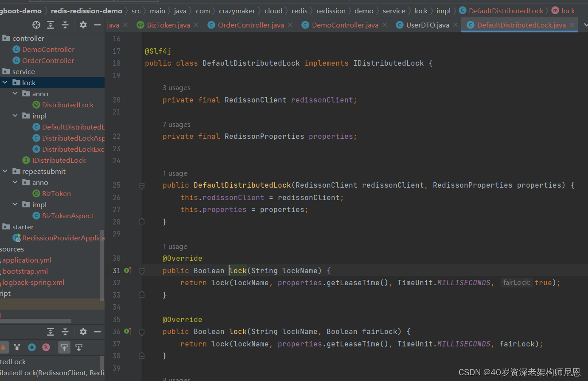Open RedissionProviderApplication in tree

click(63, 238)
